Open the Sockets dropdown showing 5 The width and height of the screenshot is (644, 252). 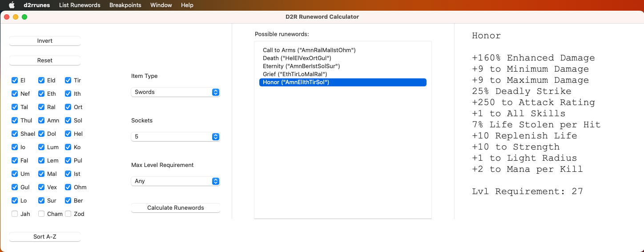pos(176,137)
